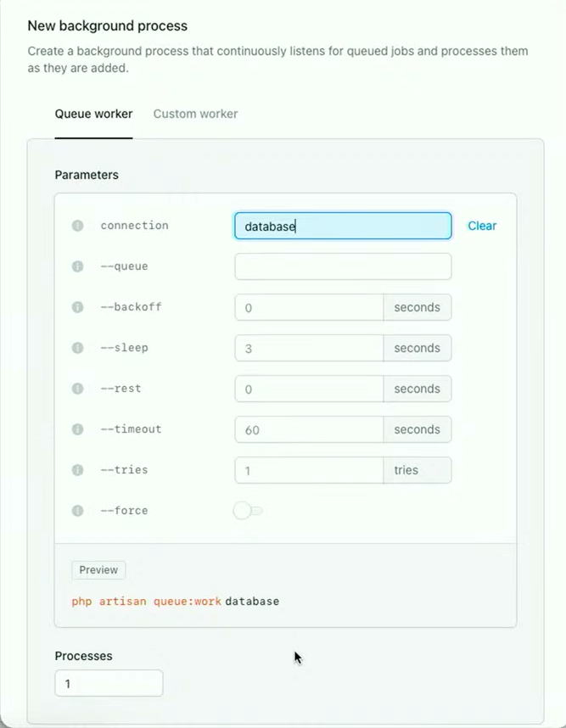Click the info icon beside --backoff
The image size is (566, 728).
77,307
